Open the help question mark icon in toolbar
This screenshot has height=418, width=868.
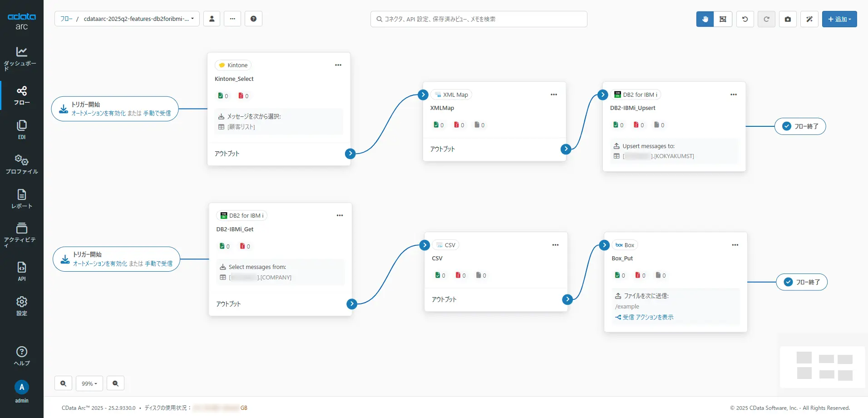[253, 19]
